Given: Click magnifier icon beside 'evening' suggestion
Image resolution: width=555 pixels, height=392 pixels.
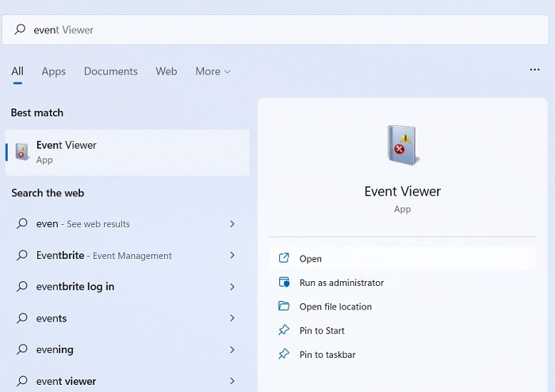Looking at the screenshot, I should click(x=22, y=349).
